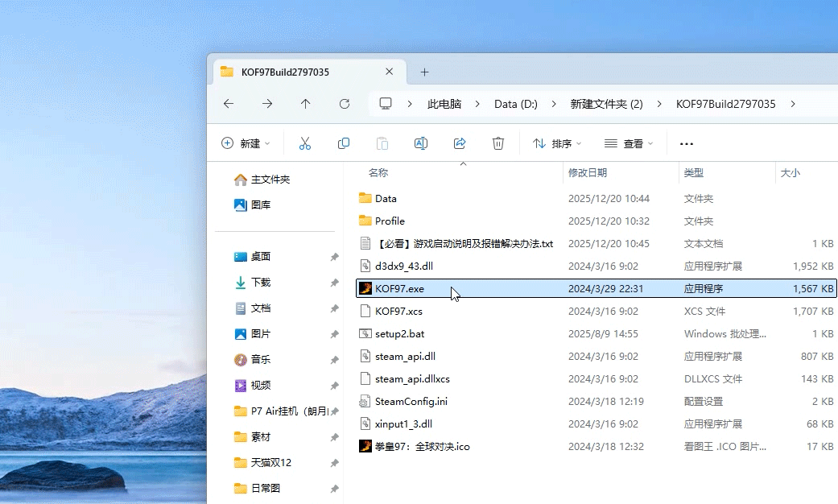Select the SteamConfig.ini gear file icon
Screen dimensions: 838x504
pos(365,401)
